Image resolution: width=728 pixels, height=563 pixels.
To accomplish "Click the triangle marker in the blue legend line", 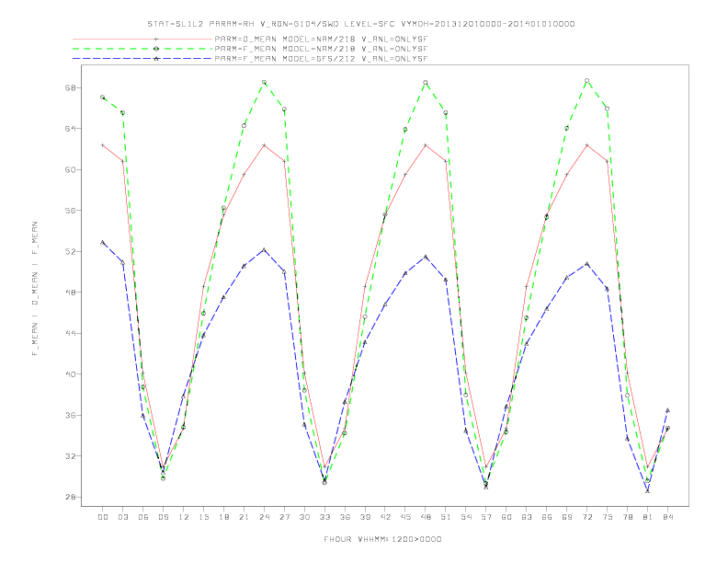I will pyautogui.click(x=156, y=59).
